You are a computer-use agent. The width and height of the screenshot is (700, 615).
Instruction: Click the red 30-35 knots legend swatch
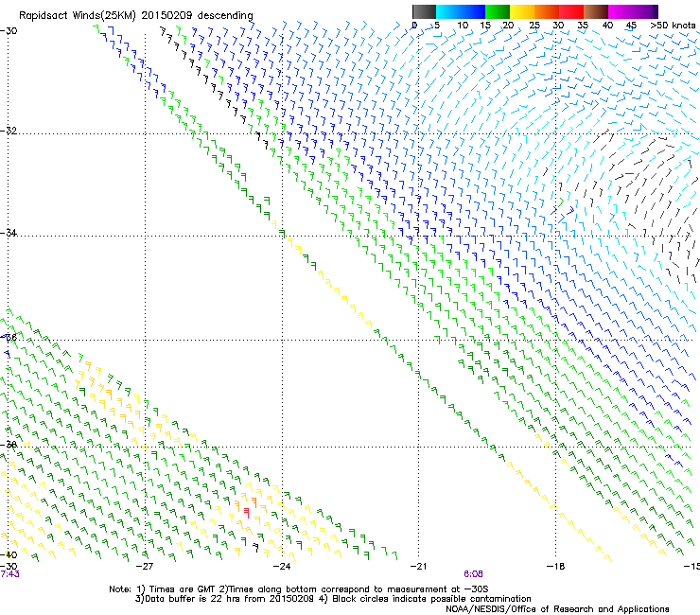(x=571, y=11)
